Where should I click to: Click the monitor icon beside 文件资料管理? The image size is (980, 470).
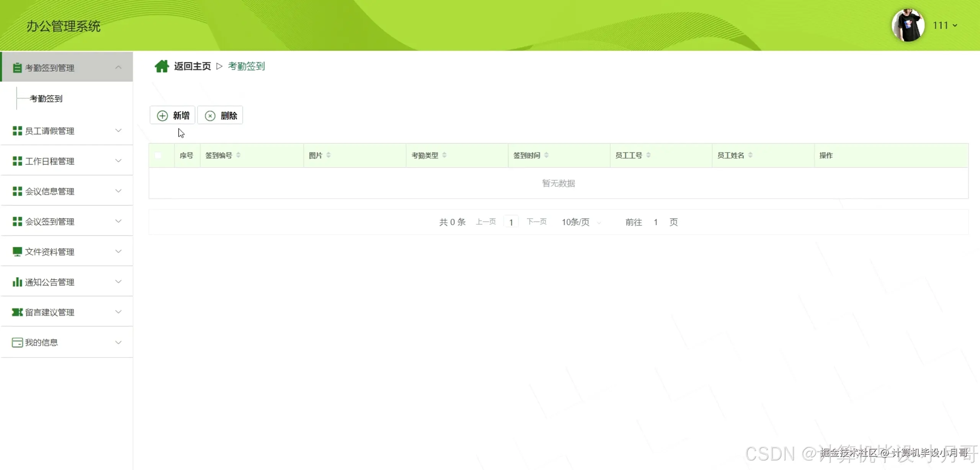click(x=17, y=251)
